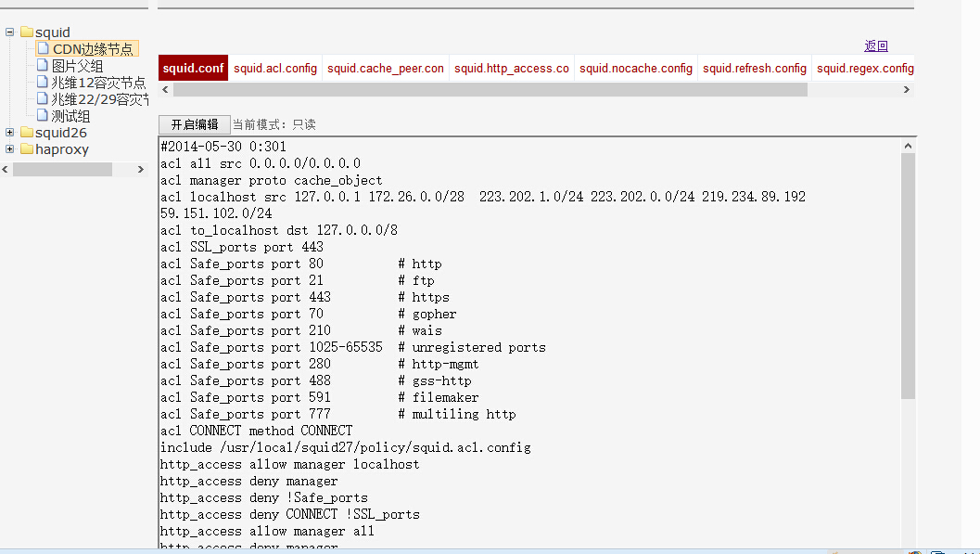This screenshot has height=554, width=980.
Task: Click the 兆维22/29容灾 document icon
Action: point(43,98)
